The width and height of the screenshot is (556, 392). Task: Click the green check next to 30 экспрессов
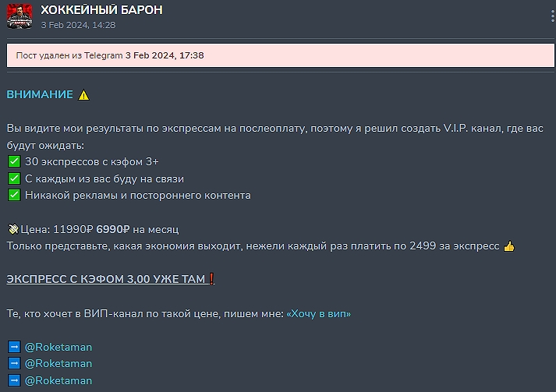pos(14,161)
